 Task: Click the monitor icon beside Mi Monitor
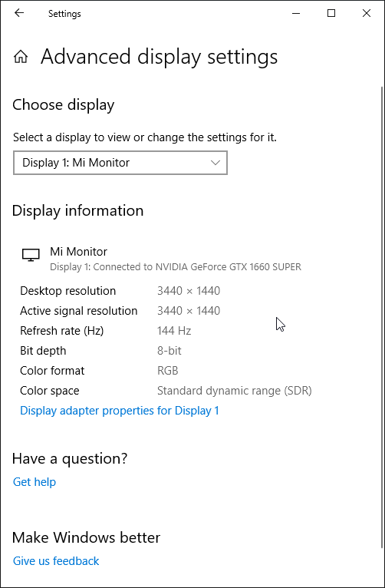[x=31, y=255]
